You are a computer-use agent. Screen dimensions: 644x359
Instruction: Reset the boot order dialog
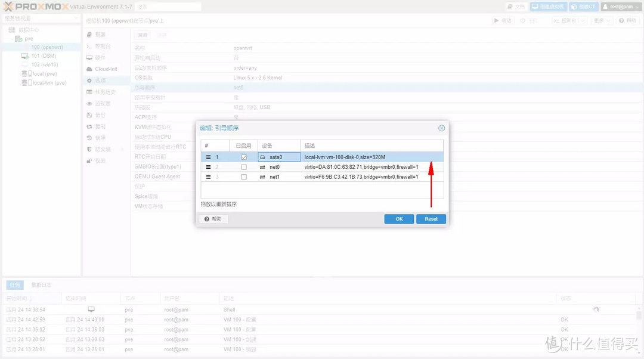(431, 219)
